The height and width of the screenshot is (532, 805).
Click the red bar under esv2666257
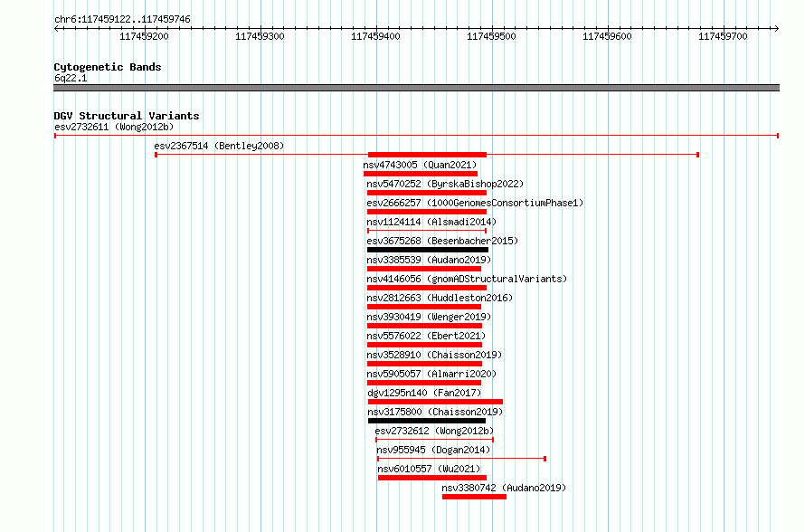(x=427, y=212)
